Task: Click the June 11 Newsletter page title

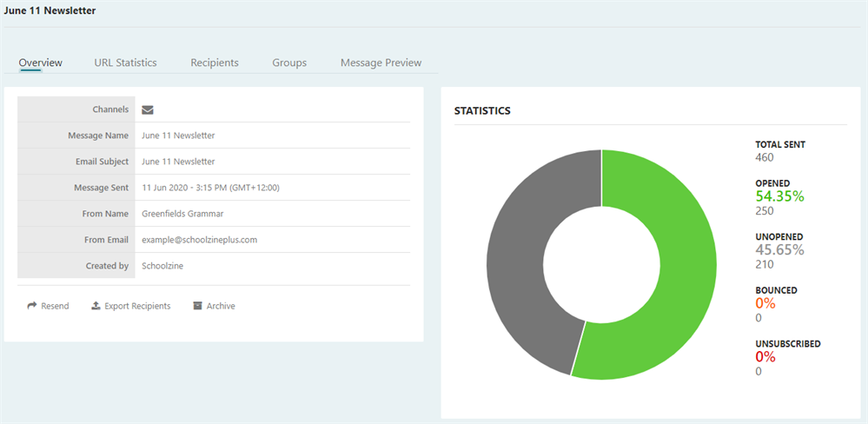Action: [50, 11]
